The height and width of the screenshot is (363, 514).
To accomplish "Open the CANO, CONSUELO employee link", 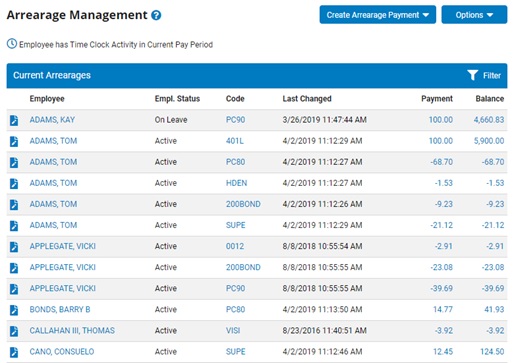I will coord(62,352).
